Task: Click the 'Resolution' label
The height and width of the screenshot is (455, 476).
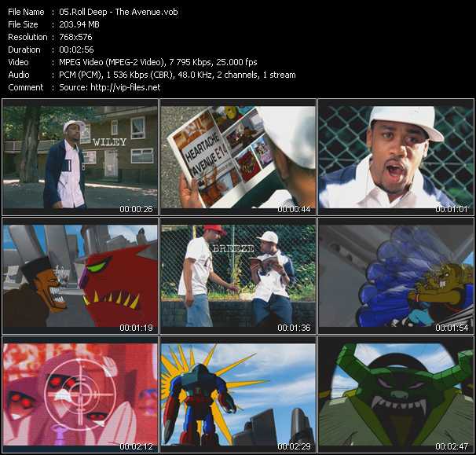Action: 27,37
